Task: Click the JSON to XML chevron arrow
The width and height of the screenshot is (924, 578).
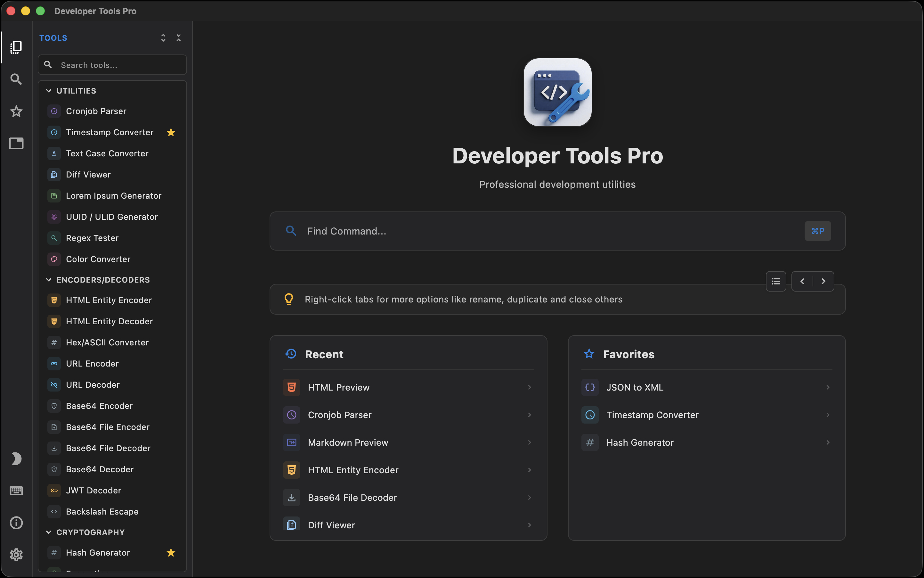Action: coord(828,387)
